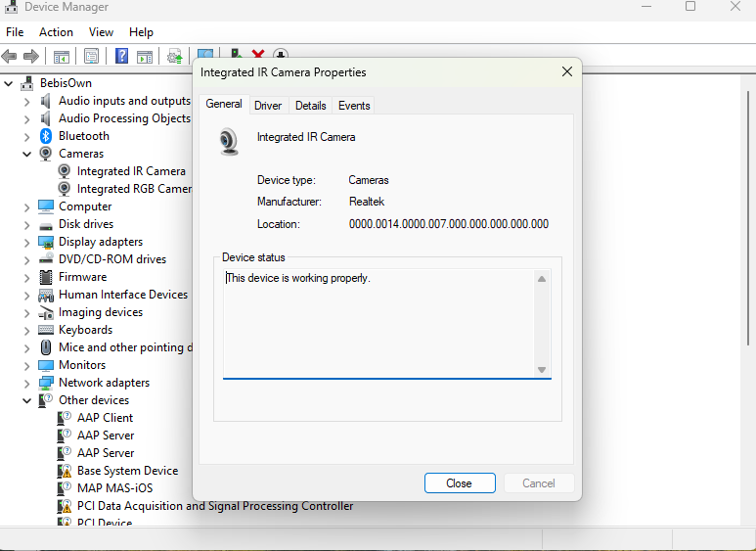
Task: Click the Close button in properties dialog
Action: [x=460, y=482]
